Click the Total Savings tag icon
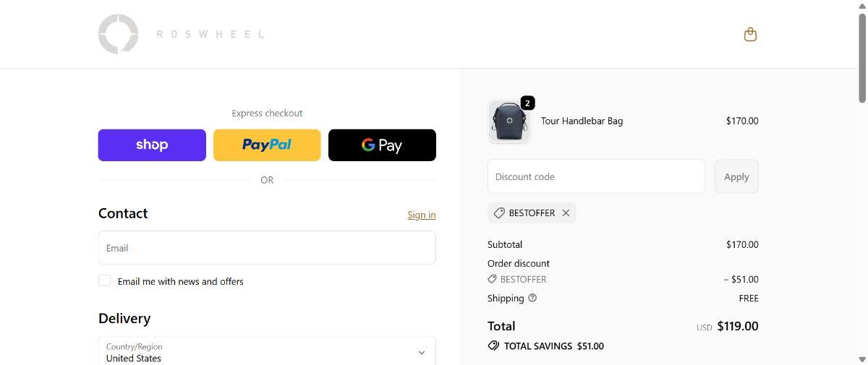 (x=493, y=345)
